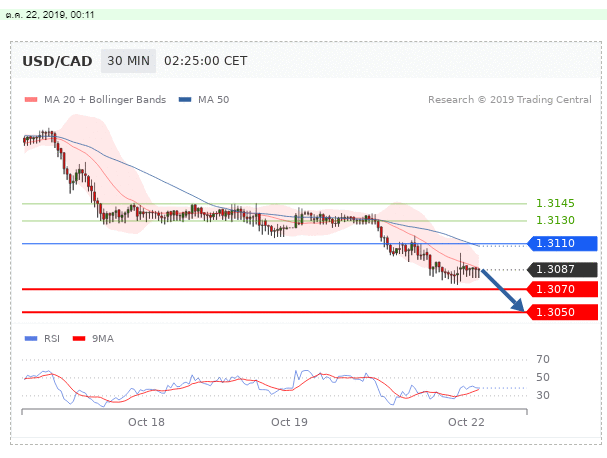The height and width of the screenshot is (458, 607).
Task: Click the MA 50 blue legend swatch
Action: [x=185, y=100]
